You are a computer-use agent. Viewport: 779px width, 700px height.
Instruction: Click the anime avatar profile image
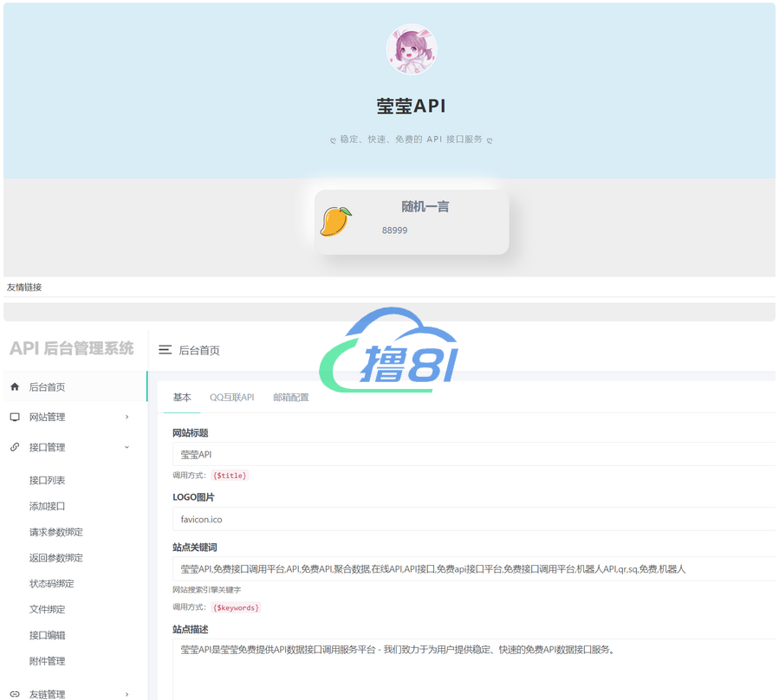[411, 49]
